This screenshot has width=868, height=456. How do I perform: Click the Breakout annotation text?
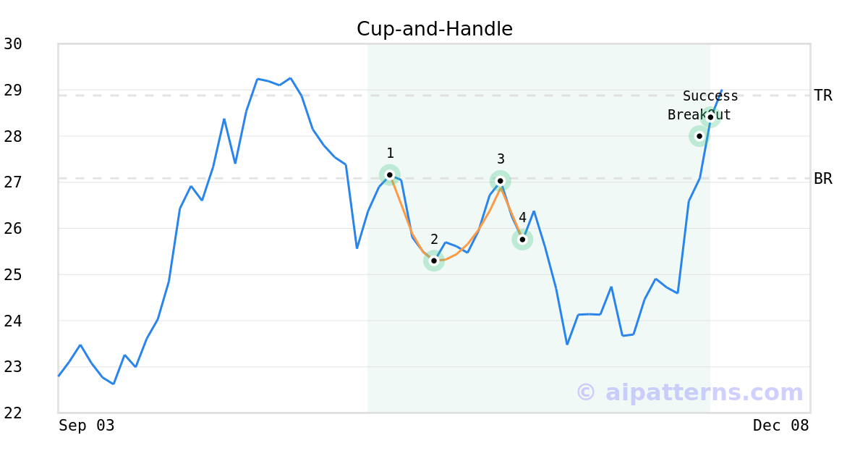click(x=699, y=115)
